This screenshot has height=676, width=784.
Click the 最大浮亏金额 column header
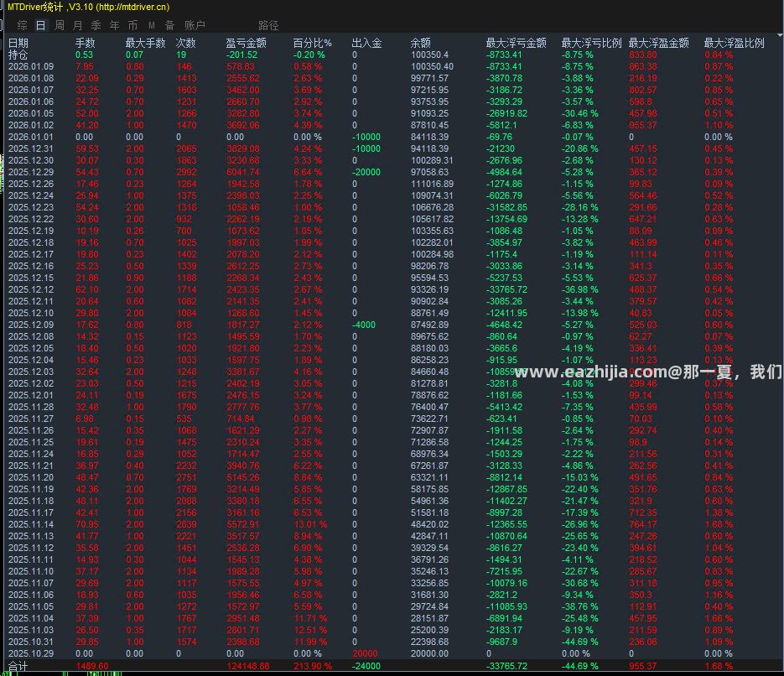516,43
